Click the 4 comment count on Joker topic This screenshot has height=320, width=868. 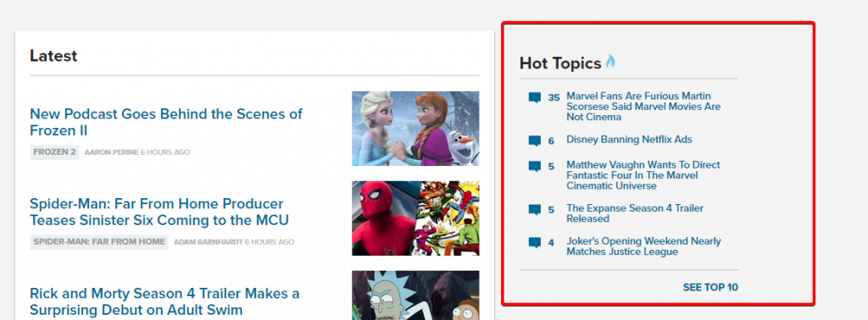[551, 243]
